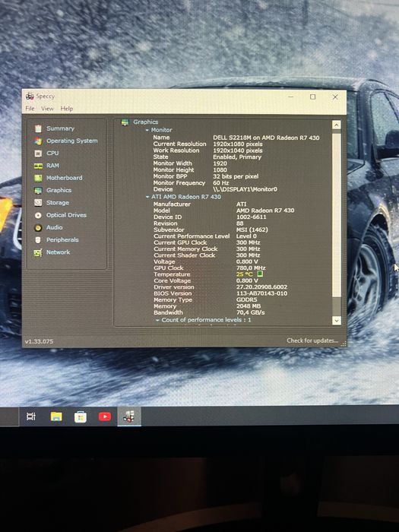
Task: Click the vertical scrollbar thumb
Action: pos(336,214)
